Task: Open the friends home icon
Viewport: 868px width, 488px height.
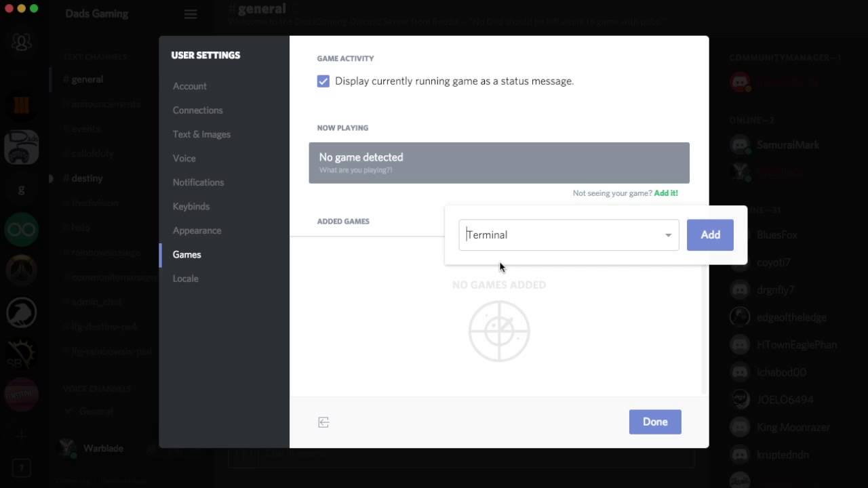Action: point(22,43)
